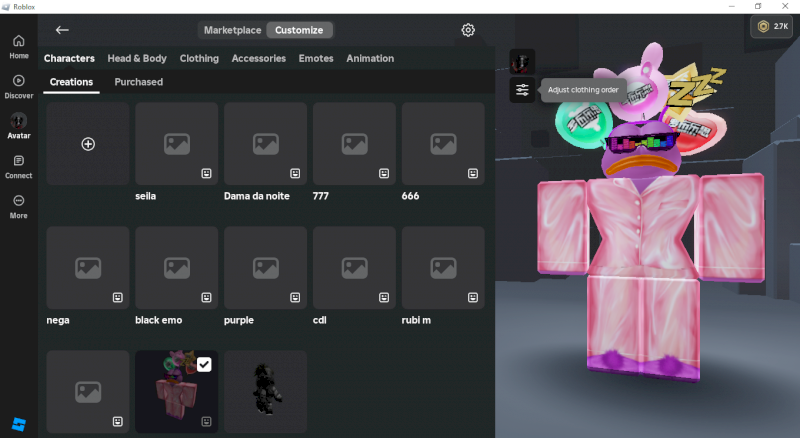Open the Clothing category tab

199,58
